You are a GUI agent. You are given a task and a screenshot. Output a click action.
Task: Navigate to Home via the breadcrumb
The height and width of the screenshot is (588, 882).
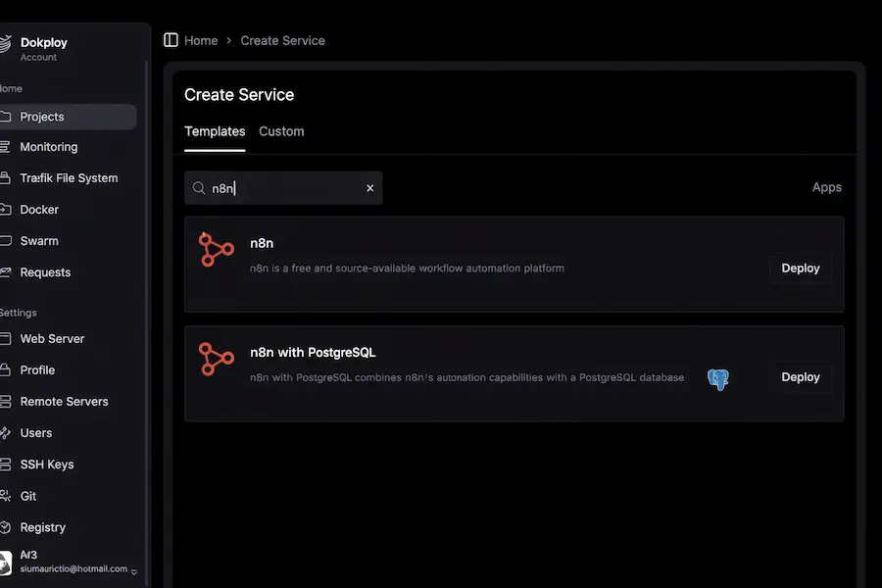pos(202,40)
